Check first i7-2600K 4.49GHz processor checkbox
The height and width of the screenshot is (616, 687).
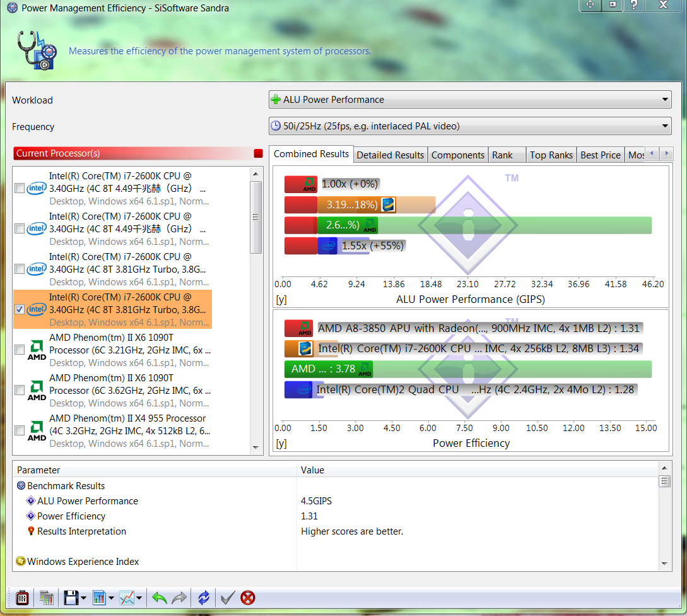point(20,188)
